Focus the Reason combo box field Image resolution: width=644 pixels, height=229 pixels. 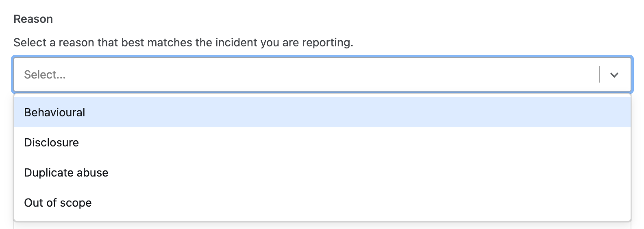(322, 74)
